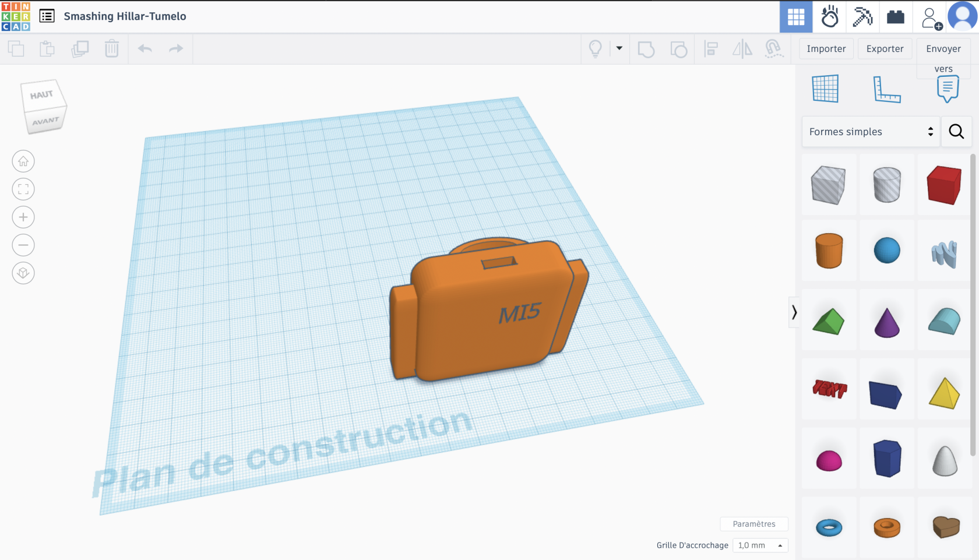Pick the green roof shape
Viewport: 979px width, 560px height.
click(x=828, y=321)
